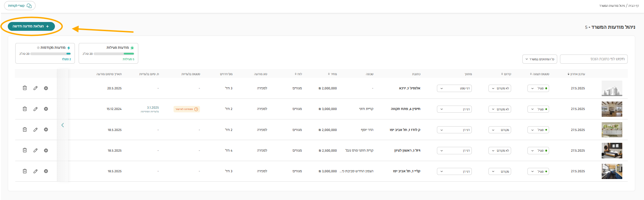This screenshot has width=644, height=200.
Task: Delete the אלנסיג' 1 ירכא listing
Action: (x=25, y=88)
